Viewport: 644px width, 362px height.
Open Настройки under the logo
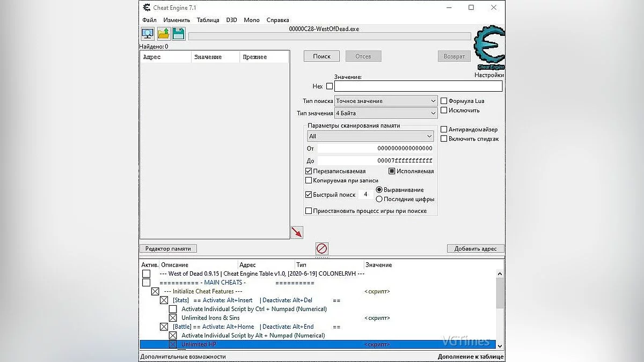coord(489,75)
